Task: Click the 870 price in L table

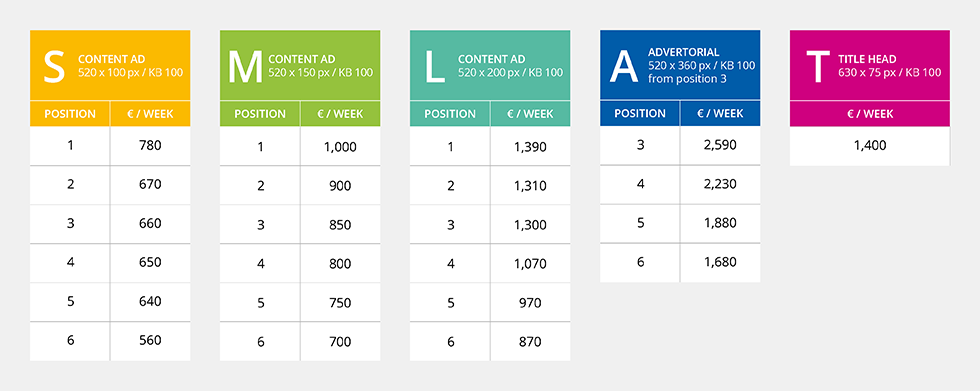Action: [531, 342]
